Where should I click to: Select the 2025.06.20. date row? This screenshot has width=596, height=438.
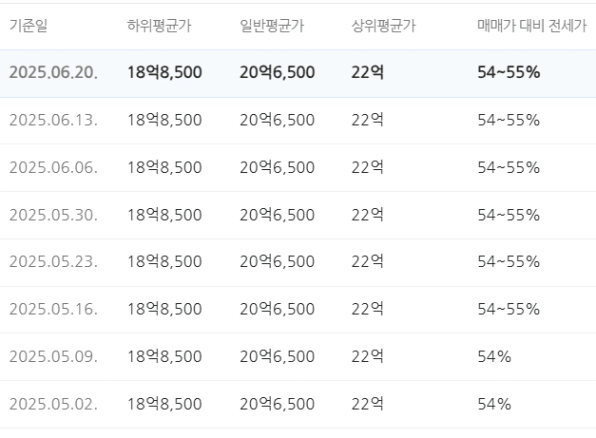click(298, 73)
